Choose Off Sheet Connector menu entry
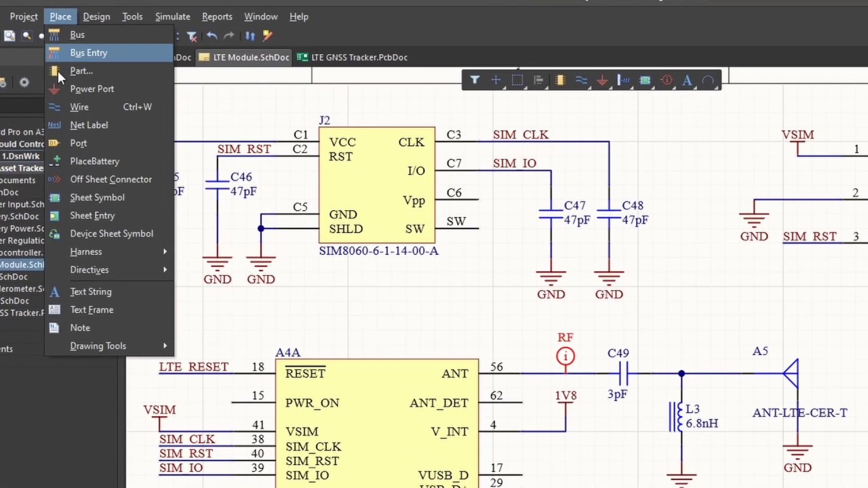This screenshot has width=868, height=488. 111,179
